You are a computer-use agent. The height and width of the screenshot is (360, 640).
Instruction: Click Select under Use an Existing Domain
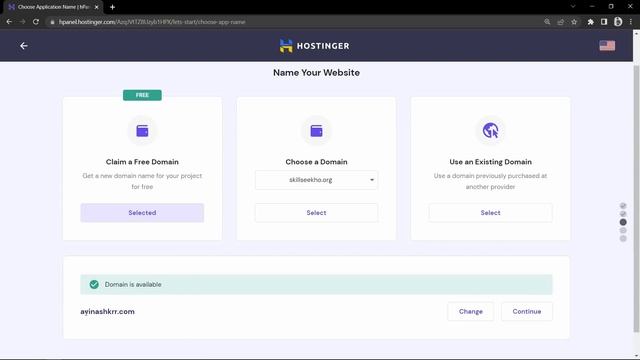(490, 213)
